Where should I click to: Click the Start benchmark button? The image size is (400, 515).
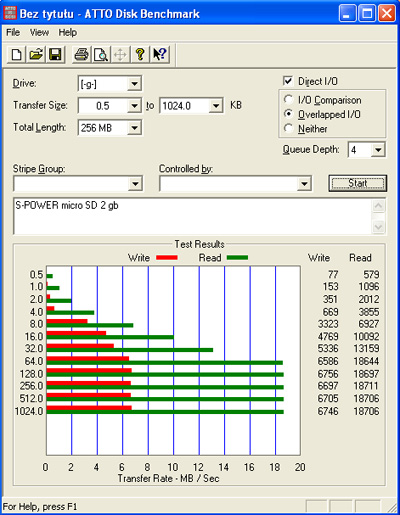[358, 183]
